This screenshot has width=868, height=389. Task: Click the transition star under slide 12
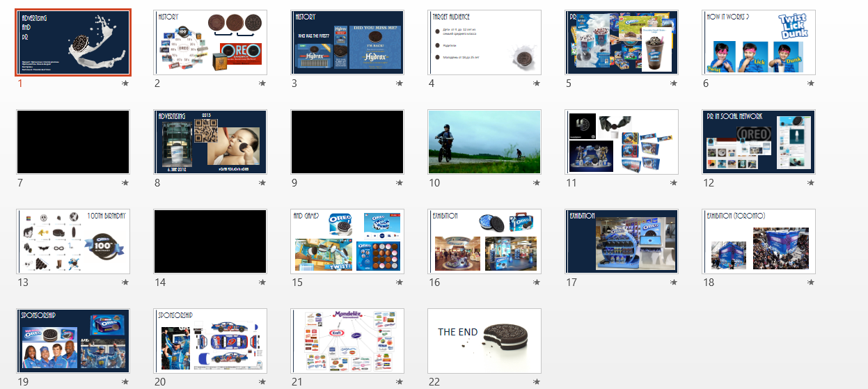coord(811,183)
